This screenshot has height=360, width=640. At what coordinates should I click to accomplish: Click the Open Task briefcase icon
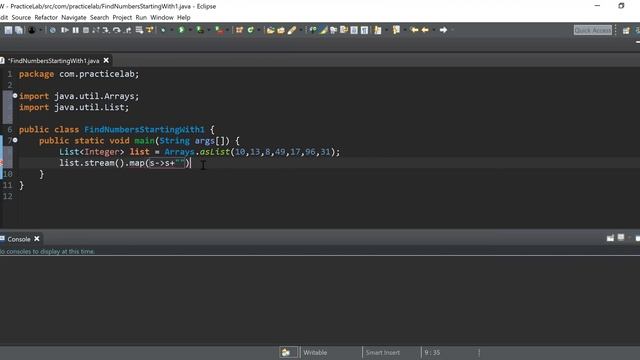[x=281, y=30]
